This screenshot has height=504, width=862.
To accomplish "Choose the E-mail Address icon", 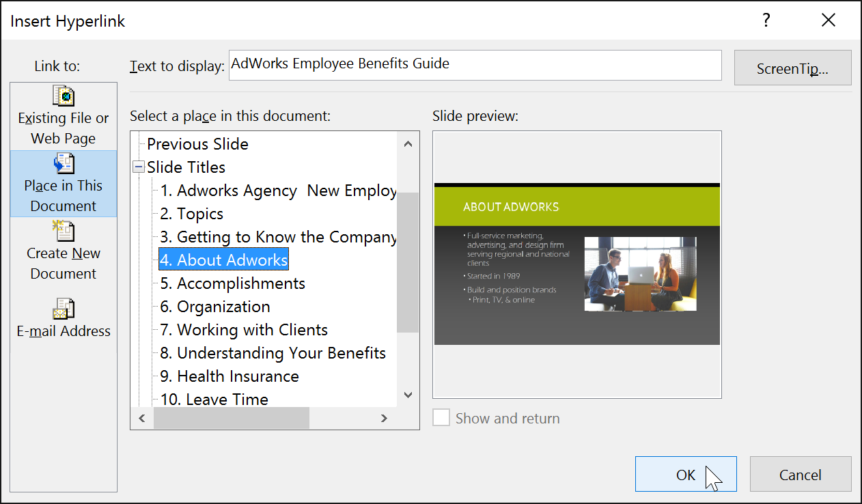I will click(64, 309).
